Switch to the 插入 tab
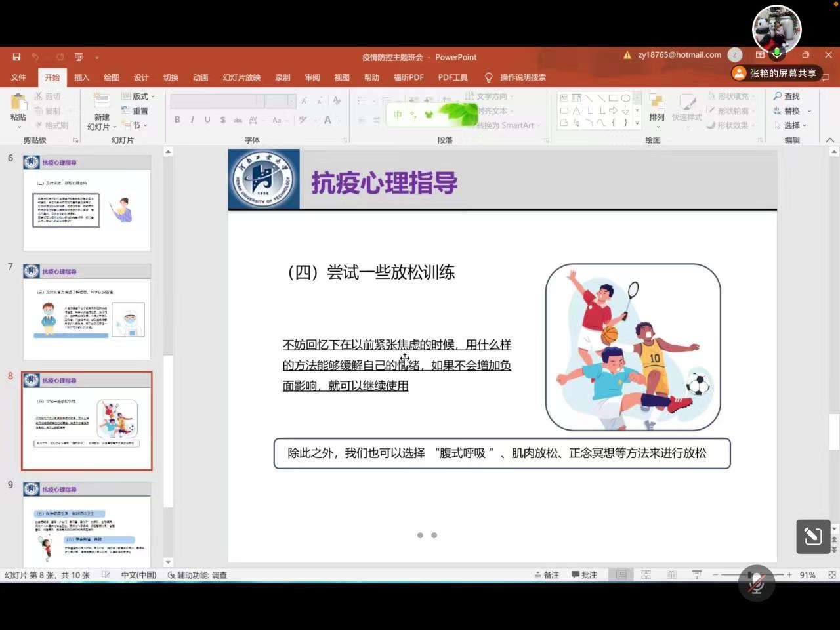Viewport: 840px width, 630px height. click(81, 77)
